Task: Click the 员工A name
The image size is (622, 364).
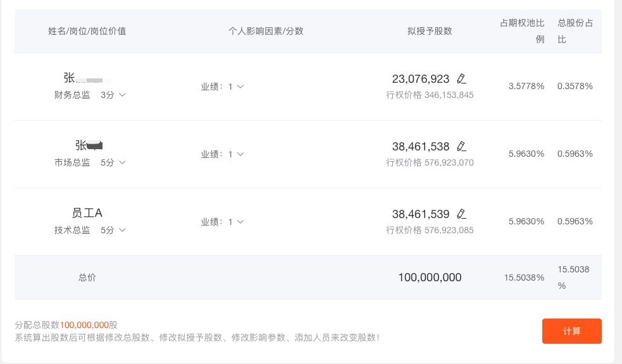Action: (87, 213)
